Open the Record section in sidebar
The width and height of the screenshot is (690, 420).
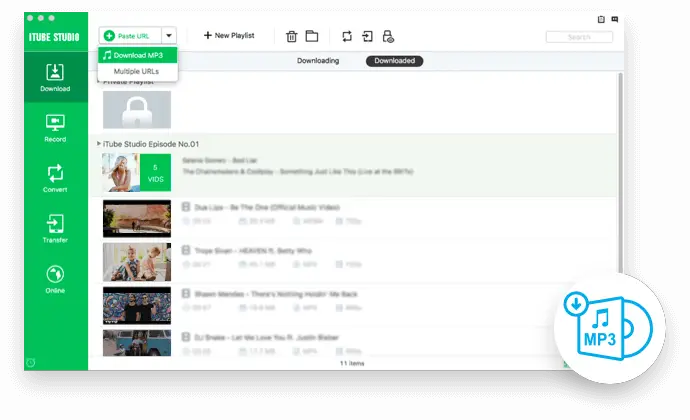click(x=55, y=128)
